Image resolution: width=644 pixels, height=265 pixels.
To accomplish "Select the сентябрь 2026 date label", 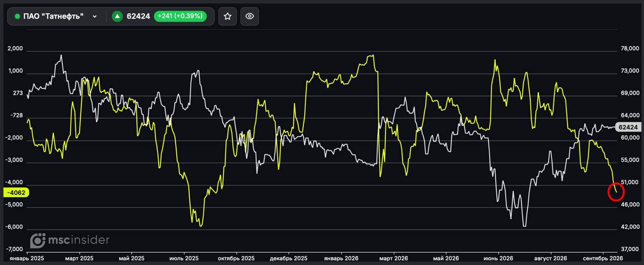I will [603, 258].
